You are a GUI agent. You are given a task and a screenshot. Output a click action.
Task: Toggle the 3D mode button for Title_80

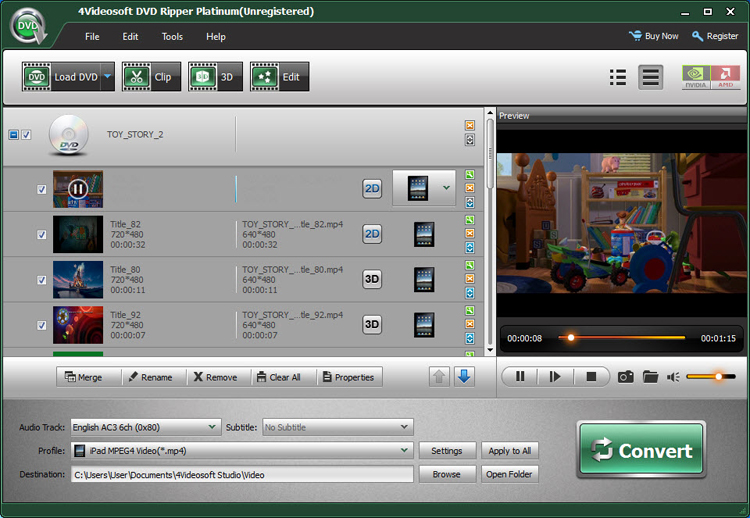[x=372, y=279]
